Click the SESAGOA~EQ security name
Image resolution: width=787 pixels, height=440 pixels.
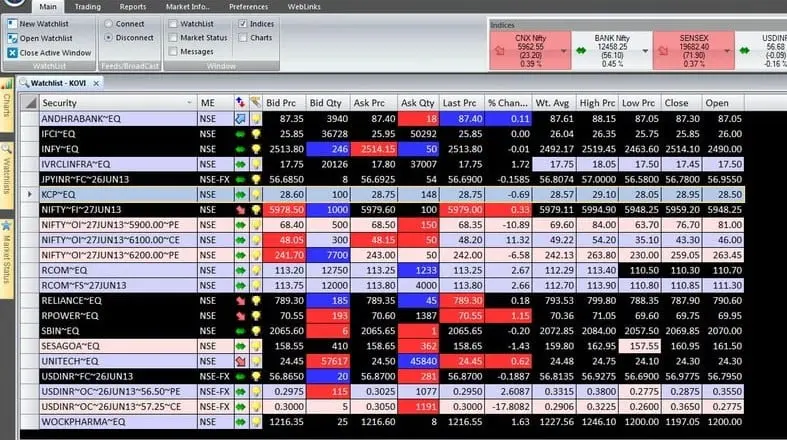pos(70,346)
